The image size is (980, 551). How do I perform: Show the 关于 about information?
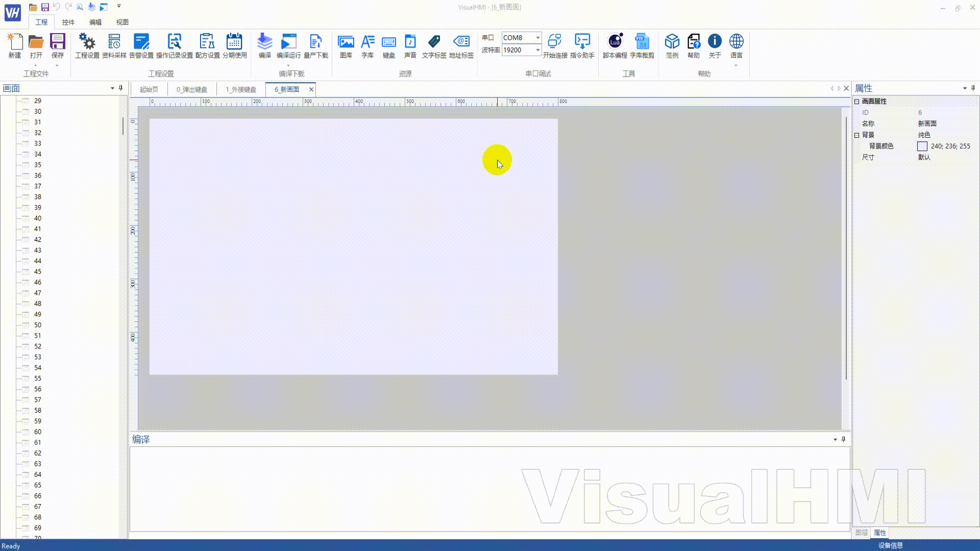715,46
